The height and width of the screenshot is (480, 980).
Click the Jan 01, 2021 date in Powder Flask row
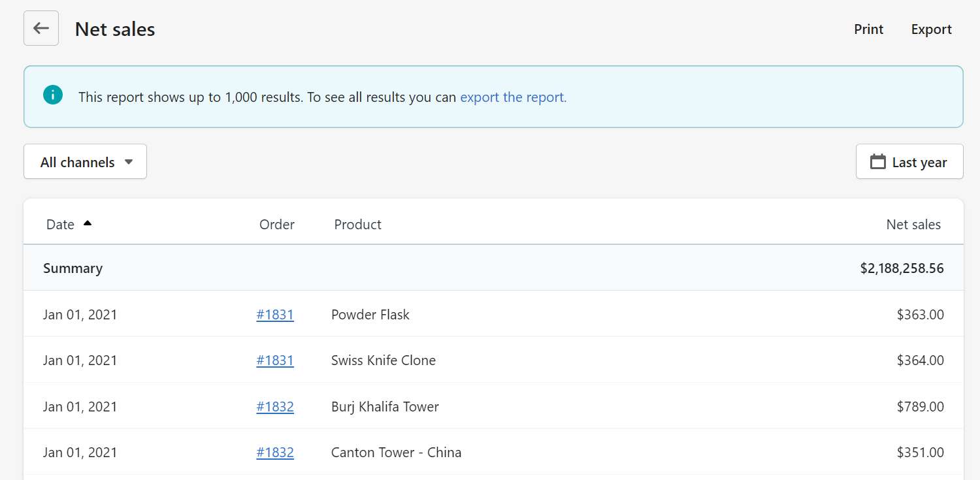click(80, 315)
